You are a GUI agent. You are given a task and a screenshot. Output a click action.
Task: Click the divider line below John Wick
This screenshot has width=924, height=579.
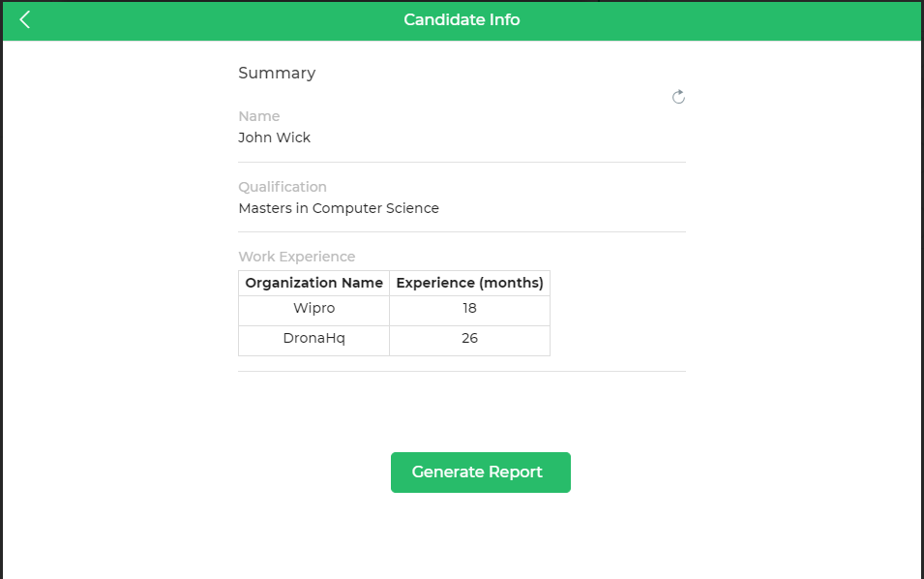click(462, 162)
